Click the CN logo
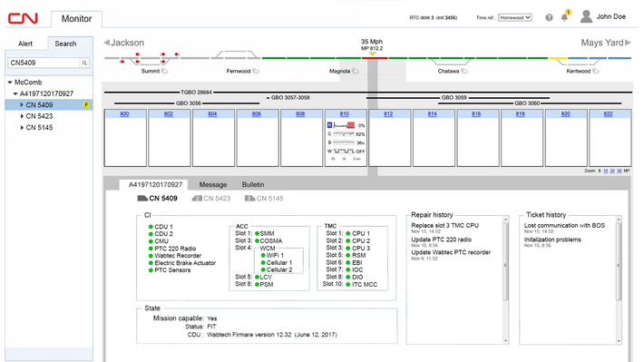 click(x=23, y=18)
